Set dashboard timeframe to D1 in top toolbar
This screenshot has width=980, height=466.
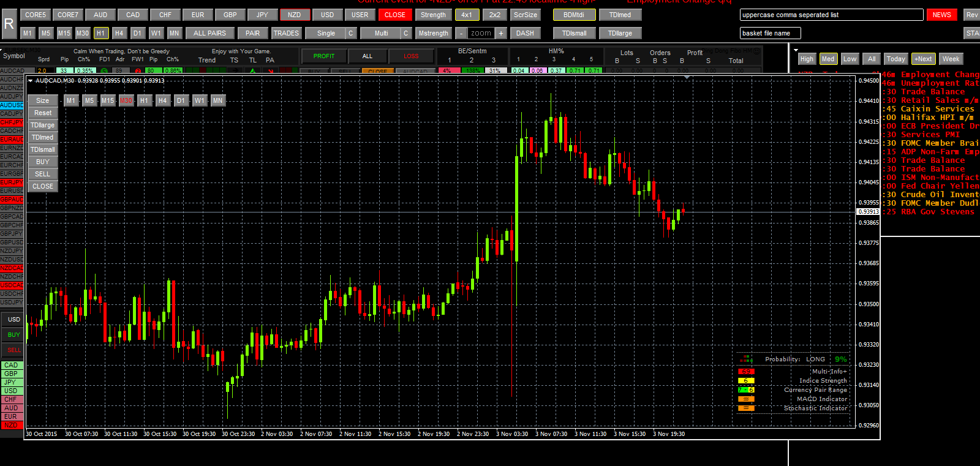[x=137, y=33]
